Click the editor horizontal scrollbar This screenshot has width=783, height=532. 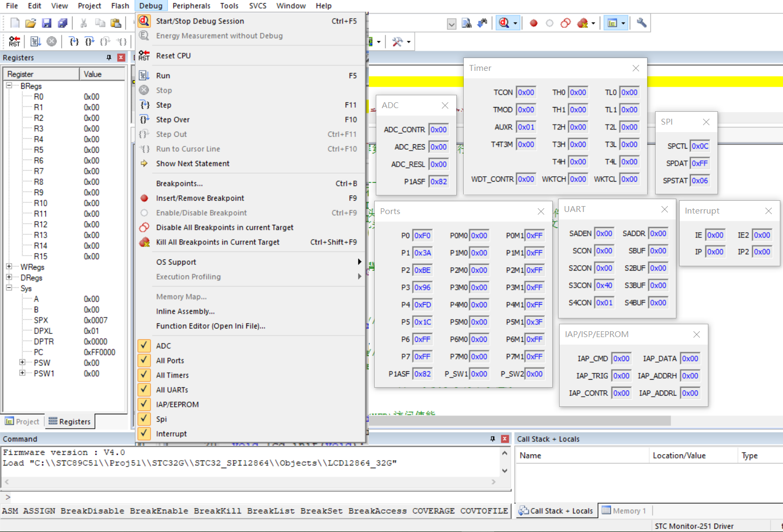[x=520, y=421]
